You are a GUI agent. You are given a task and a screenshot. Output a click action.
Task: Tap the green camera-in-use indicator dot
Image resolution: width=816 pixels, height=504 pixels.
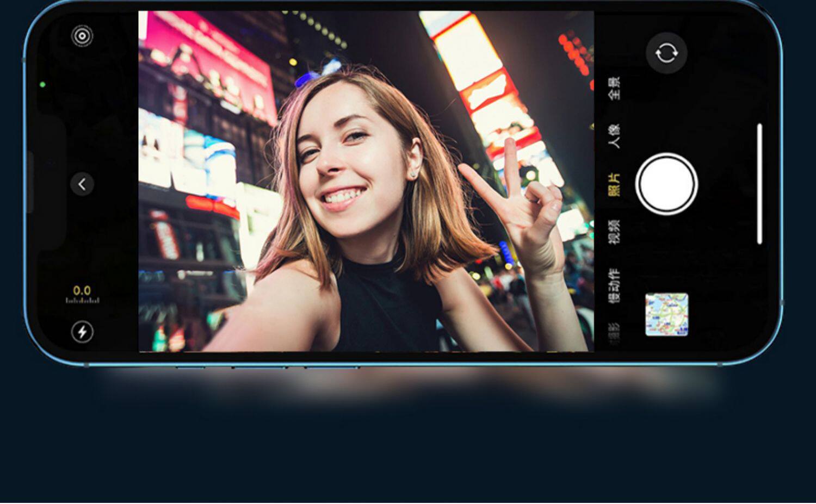[x=42, y=85]
